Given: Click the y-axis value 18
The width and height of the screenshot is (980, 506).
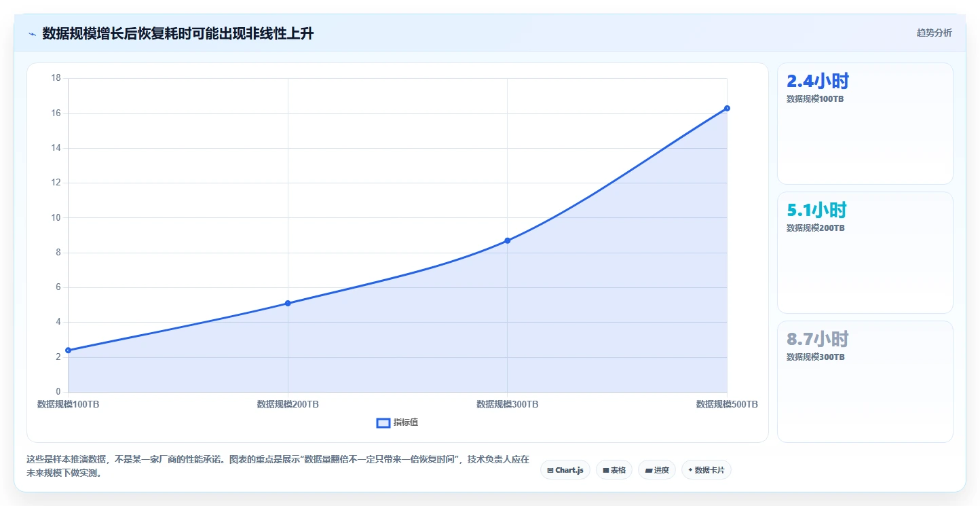Looking at the screenshot, I should 56,78.
